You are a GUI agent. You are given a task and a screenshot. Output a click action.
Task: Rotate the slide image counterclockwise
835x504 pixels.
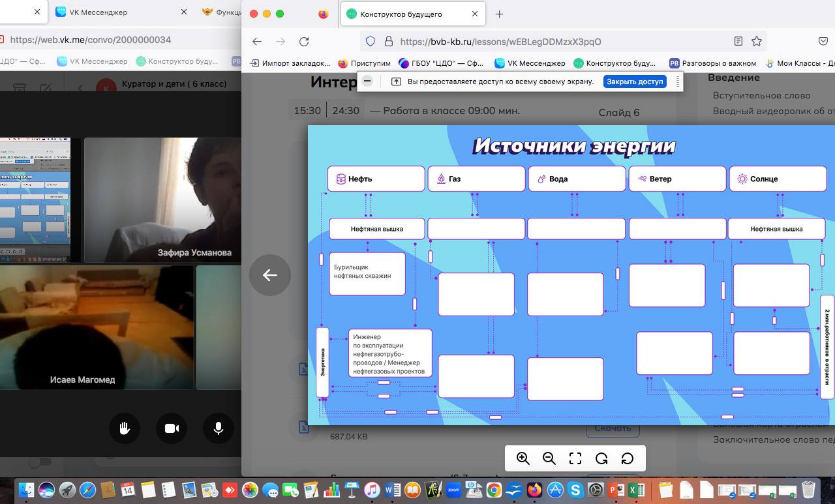click(x=601, y=458)
